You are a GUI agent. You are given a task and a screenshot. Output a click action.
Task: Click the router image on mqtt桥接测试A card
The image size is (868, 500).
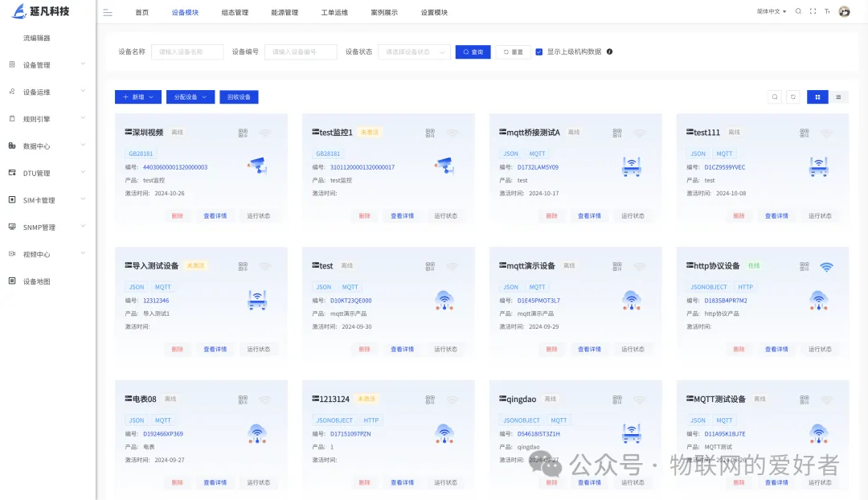[632, 166]
